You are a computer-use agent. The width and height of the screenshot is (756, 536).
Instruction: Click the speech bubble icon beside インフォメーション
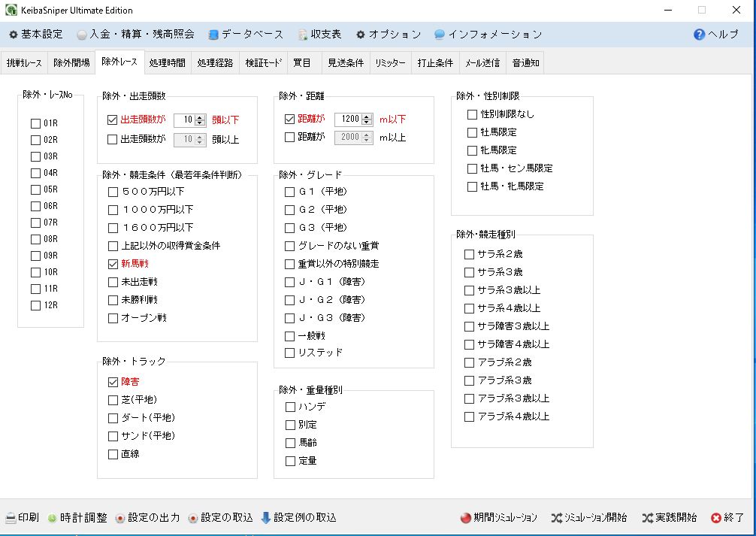tap(439, 35)
